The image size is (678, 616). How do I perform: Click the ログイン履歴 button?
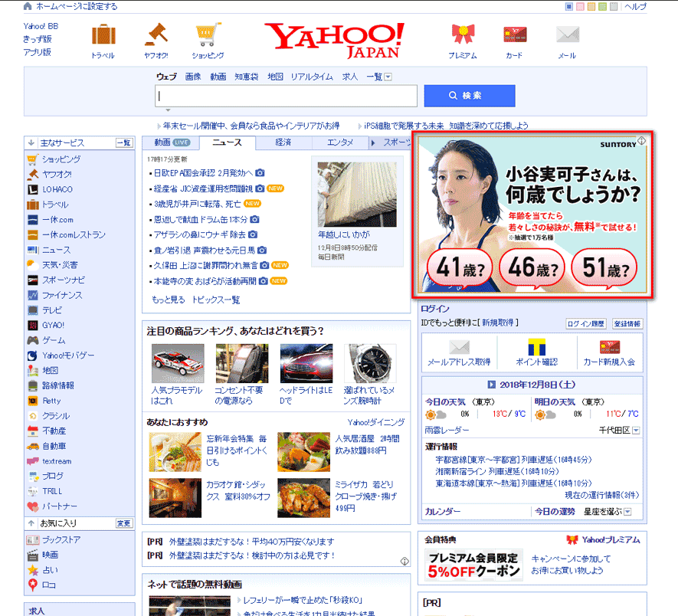point(586,324)
